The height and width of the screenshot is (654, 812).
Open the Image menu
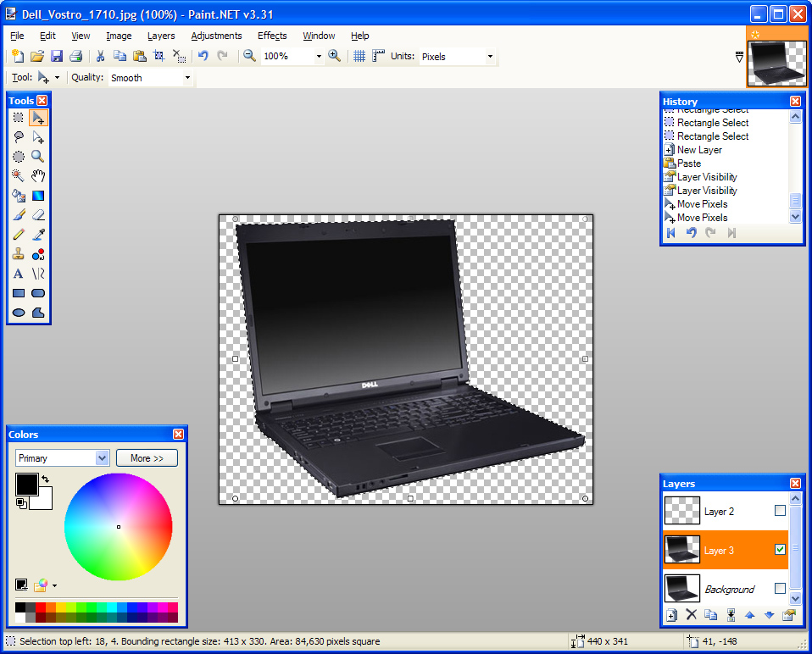[x=119, y=36]
